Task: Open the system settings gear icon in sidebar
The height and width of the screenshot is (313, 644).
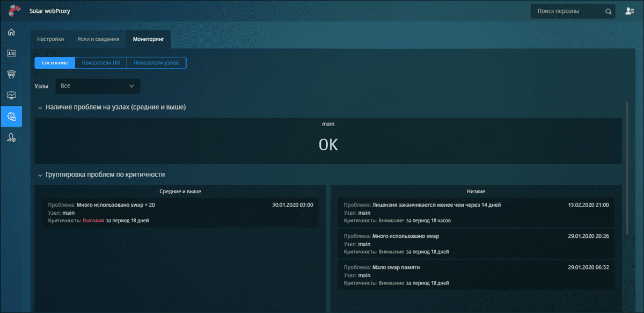Action: [11, 117]
